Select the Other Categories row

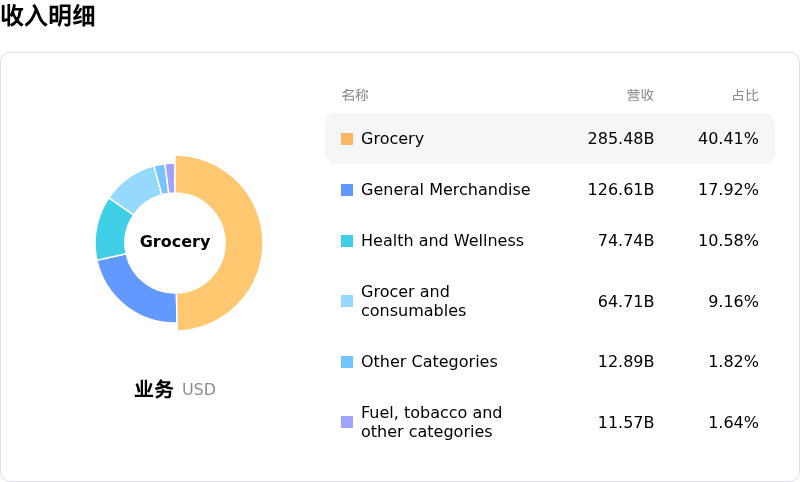pos(429,362)
